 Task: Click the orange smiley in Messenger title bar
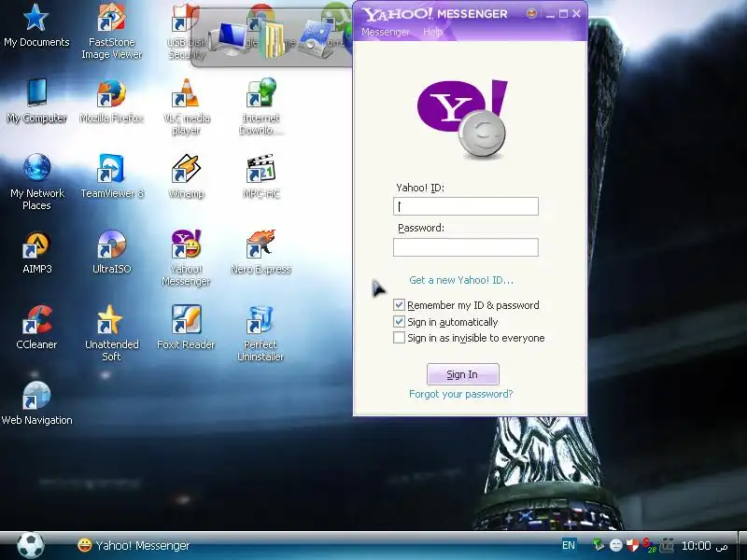(x=531, y=13)
